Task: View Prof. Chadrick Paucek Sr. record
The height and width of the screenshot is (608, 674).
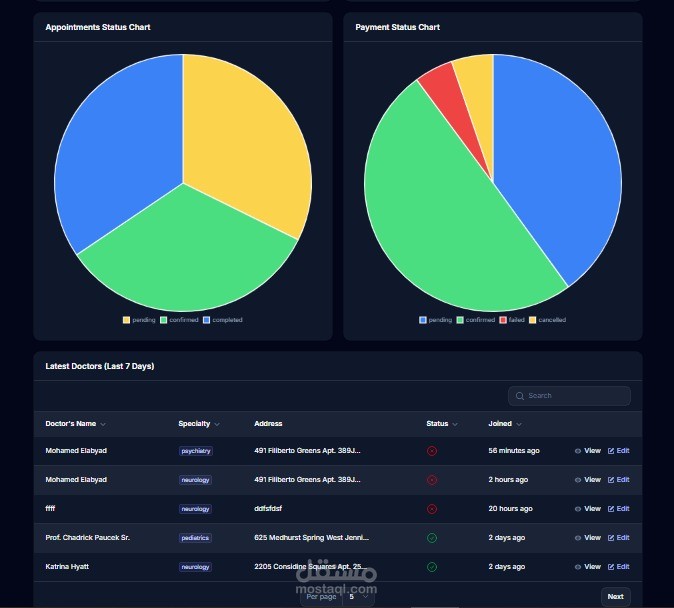Action: coord(588,538)
